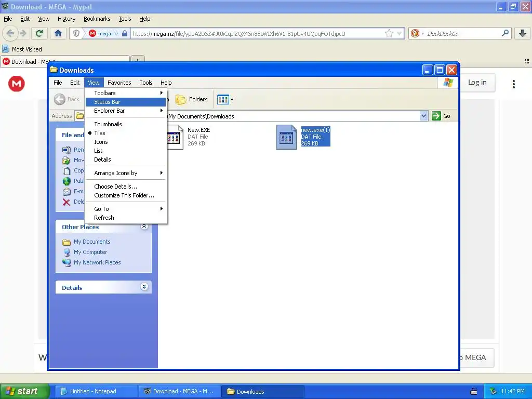Click browser back arrow
Image resolution: width=532 pixels, height=399 pixels.
tap(10, 33)
